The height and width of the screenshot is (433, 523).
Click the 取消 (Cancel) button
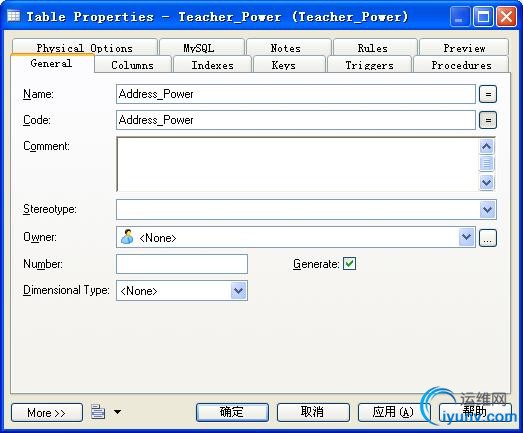click(x=313, y=412)
